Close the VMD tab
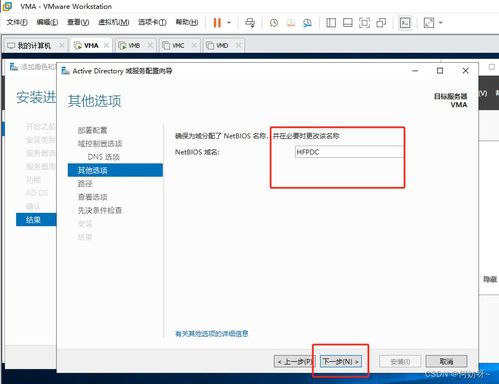 pyautogui.click(x=238, y=45)
